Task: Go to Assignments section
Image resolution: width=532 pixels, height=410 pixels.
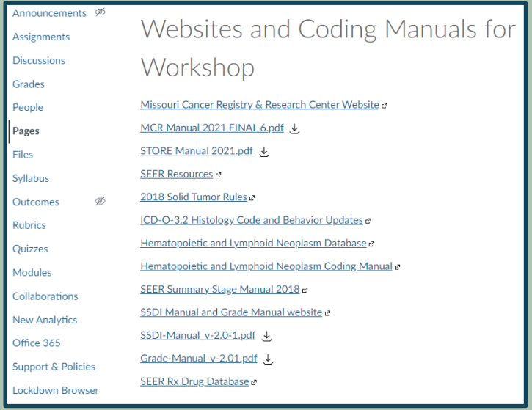Action: pyautogui.click(x=41, y=37)
